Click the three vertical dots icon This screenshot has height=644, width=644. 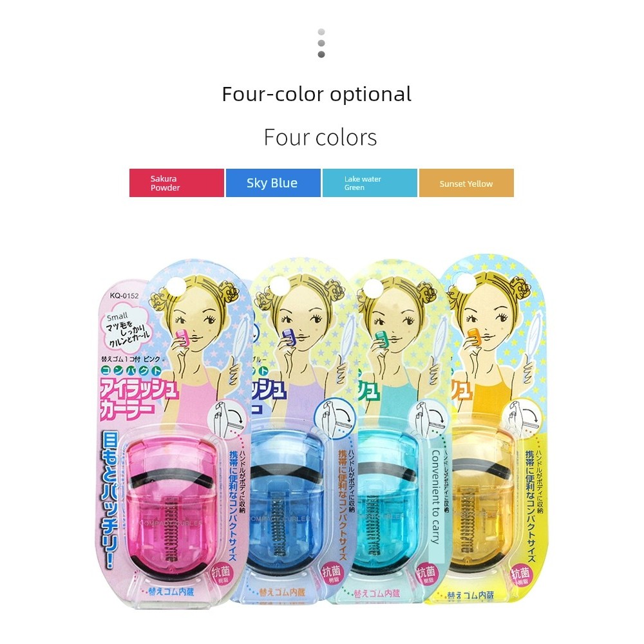click(x=321, y=43)
